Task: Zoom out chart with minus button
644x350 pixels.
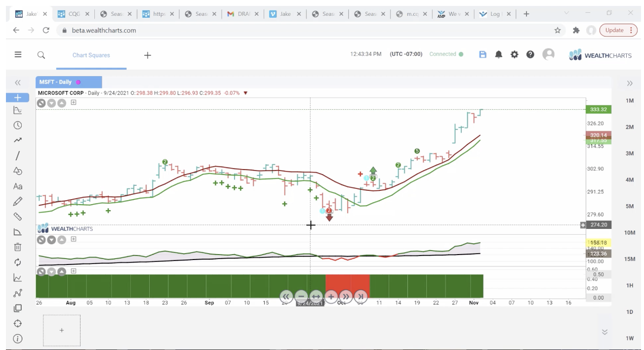Action: pos(301,297)
